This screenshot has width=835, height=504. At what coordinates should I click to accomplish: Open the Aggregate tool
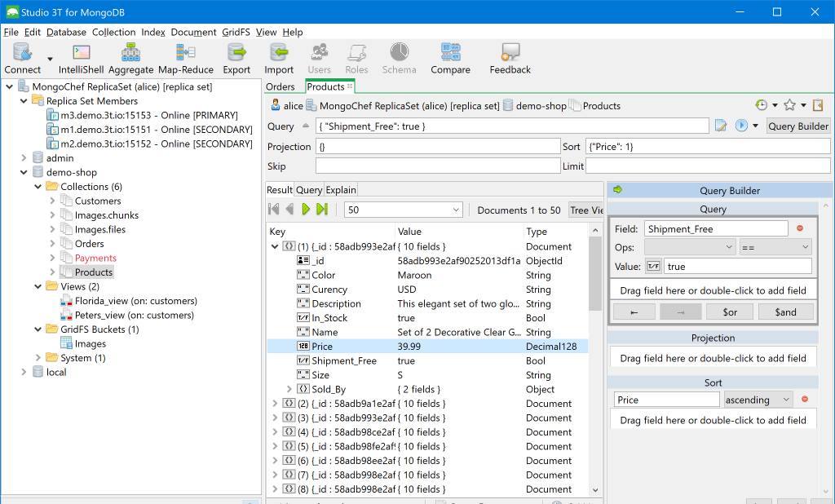pyautogui.click(x=130, y=53)
